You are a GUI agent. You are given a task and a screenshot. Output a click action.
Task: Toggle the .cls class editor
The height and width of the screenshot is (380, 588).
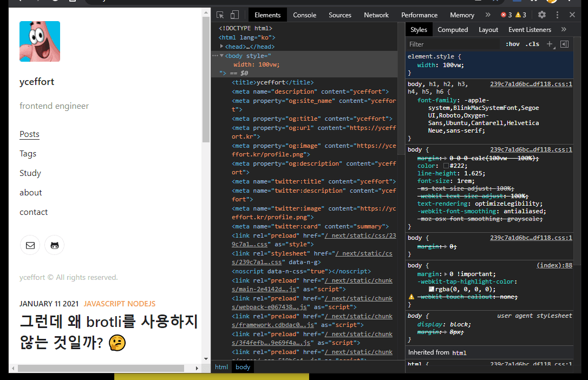pyautogui.click(x=532, y=44)
